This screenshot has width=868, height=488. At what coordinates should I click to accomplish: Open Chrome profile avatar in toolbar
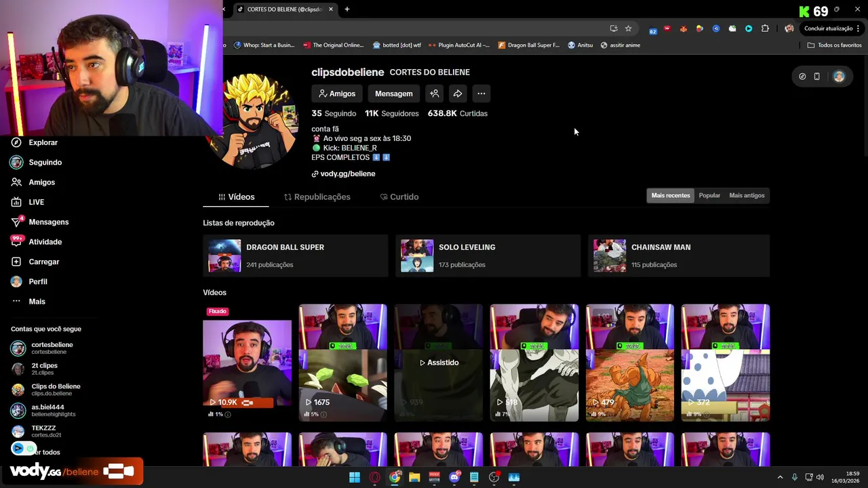coord(789,28)
